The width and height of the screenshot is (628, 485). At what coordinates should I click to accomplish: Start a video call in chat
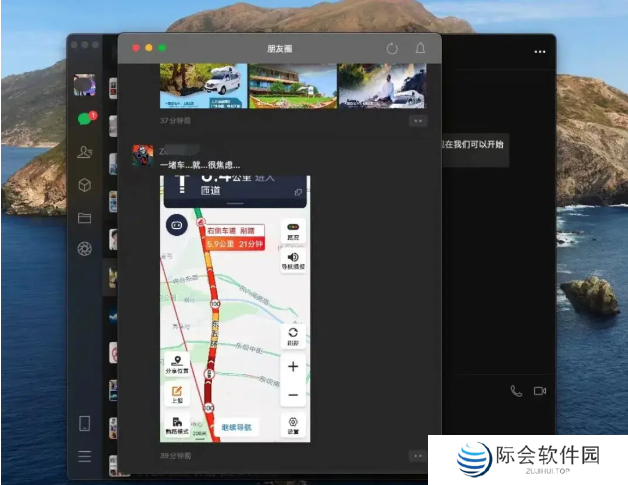click(x=540, y=391)
